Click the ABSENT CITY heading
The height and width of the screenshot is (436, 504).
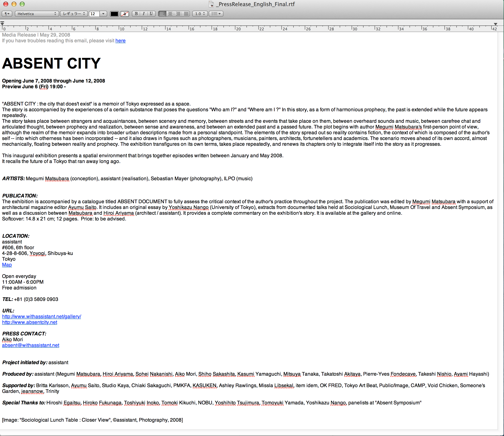[x=51, y=63]
